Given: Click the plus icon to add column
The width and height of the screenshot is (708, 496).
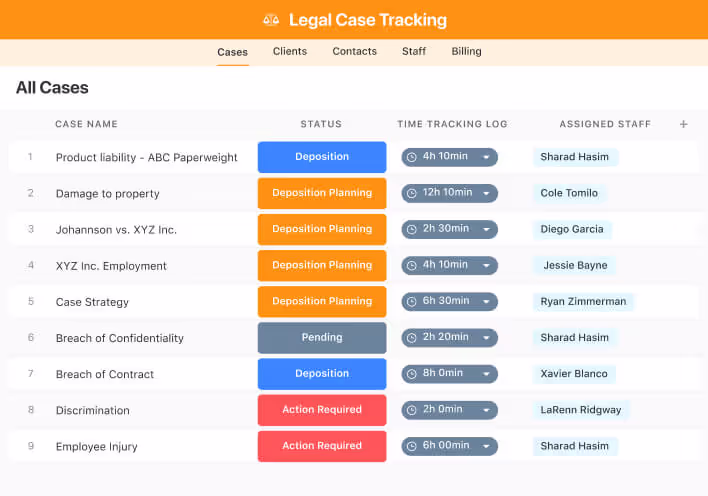Looking at the screenshot, I should [x=684, y=124].
